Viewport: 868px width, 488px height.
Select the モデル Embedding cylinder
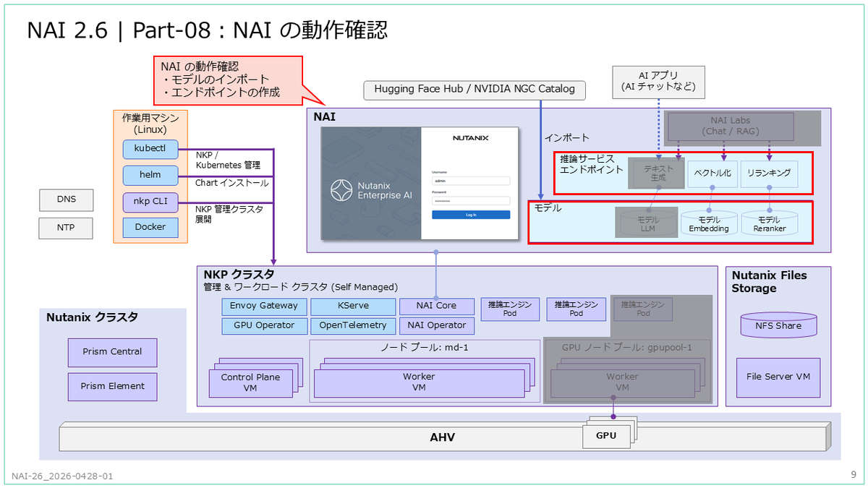point(709,223)
